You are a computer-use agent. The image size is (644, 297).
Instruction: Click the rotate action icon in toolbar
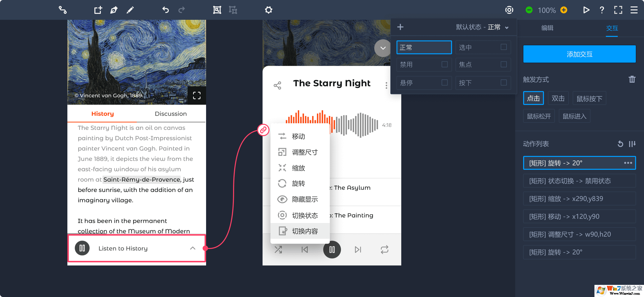point(282,183)
